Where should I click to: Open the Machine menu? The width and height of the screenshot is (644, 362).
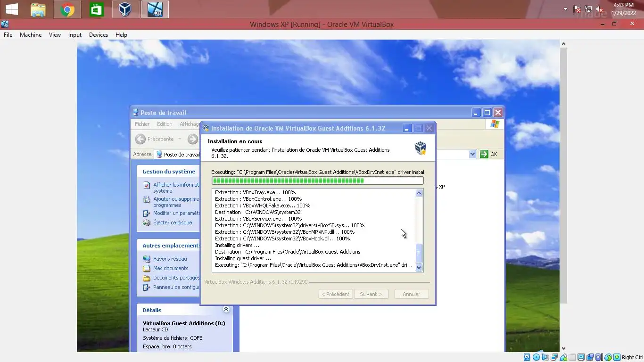31,35
